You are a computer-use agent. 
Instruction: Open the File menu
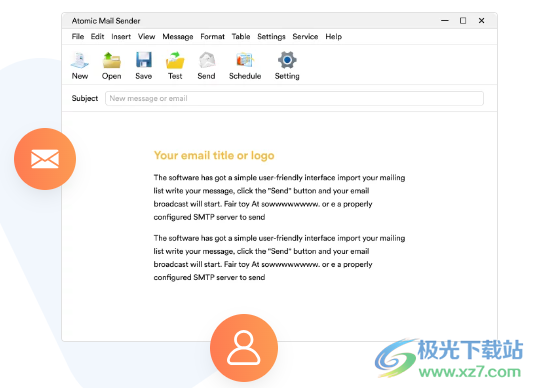click(x=78, y=36)
